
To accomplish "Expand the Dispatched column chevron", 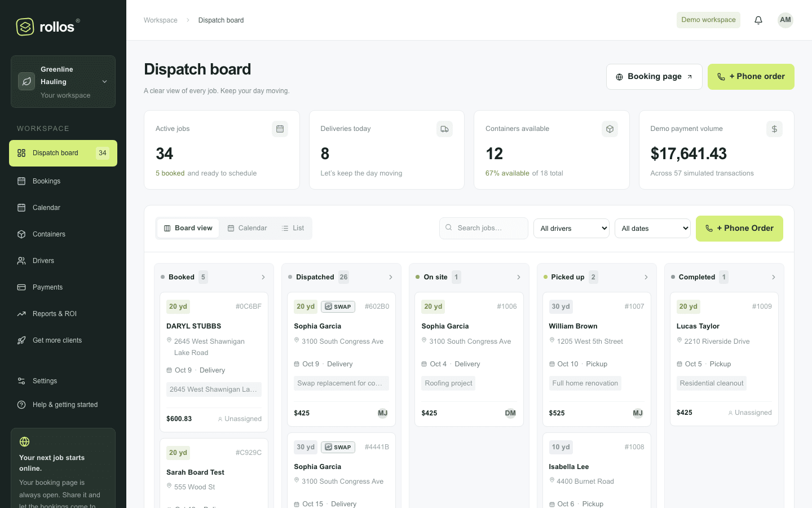I will 391,277.
